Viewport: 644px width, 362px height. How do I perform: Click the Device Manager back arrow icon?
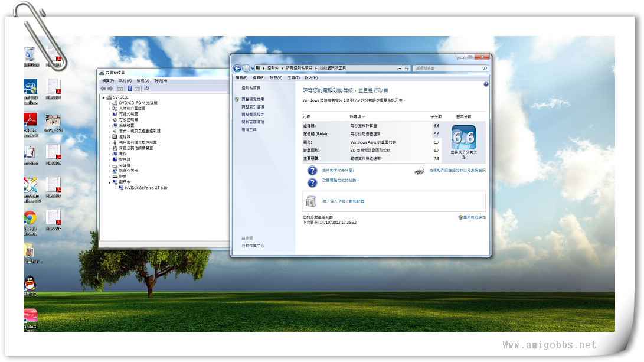pyautogui.click(x=103, y=89)
